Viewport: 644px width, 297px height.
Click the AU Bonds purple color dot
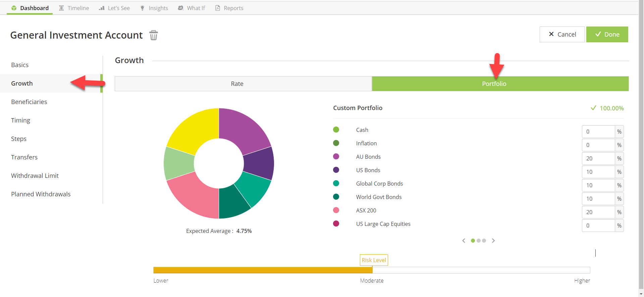pos(336,156)
